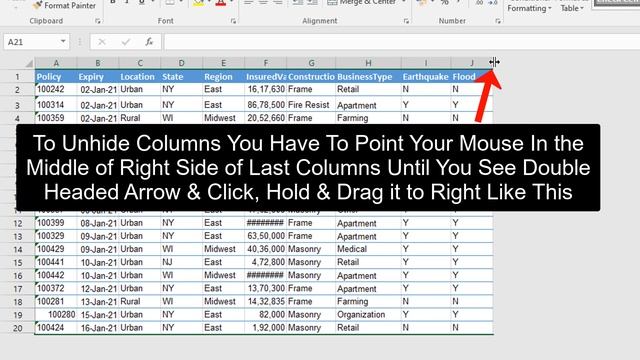
Task: Select column F header
Action: (x=266, y=63)
